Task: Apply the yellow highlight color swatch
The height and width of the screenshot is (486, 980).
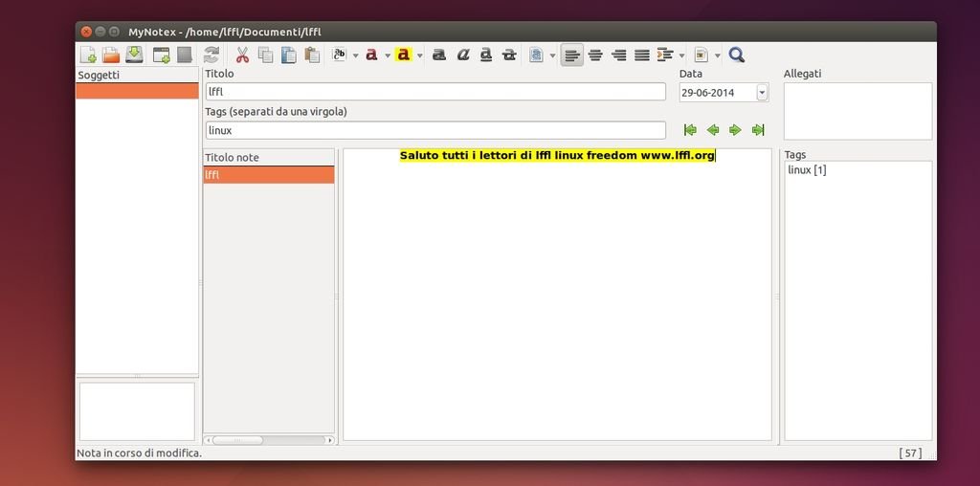Action: tap(404, 55)
